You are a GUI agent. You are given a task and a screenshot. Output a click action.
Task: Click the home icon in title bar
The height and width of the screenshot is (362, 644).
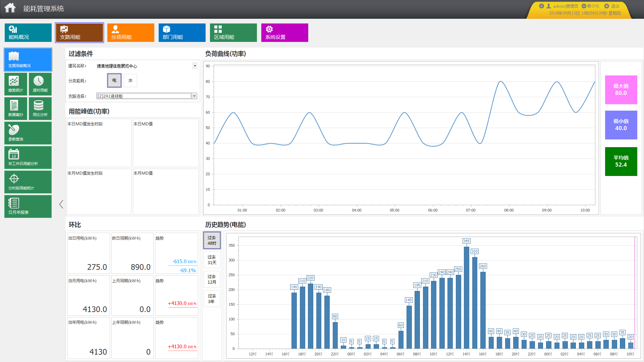pyautogui.click(x=10, y=8)
